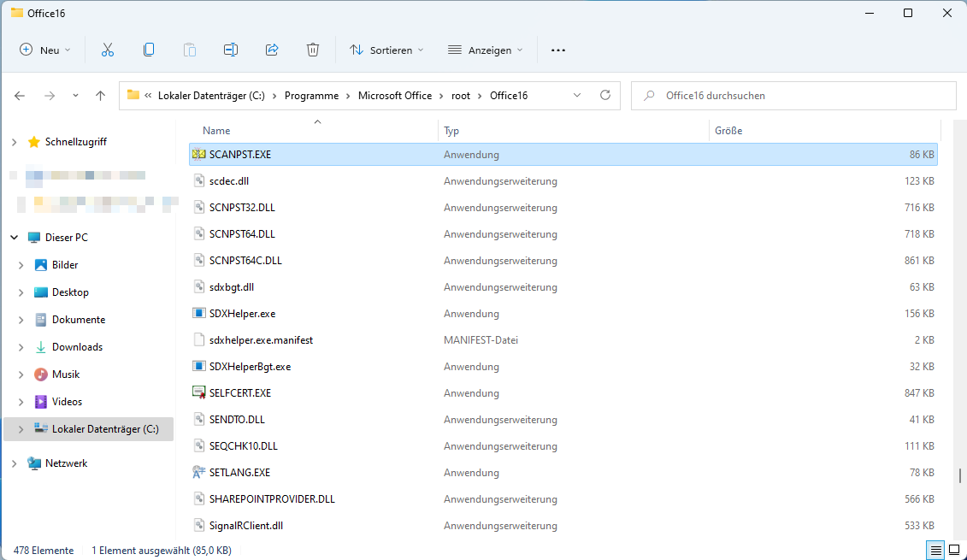Click the SETLANG.EXE language icon
Viewport: 967px width, 560px height.
pos(198,473)
